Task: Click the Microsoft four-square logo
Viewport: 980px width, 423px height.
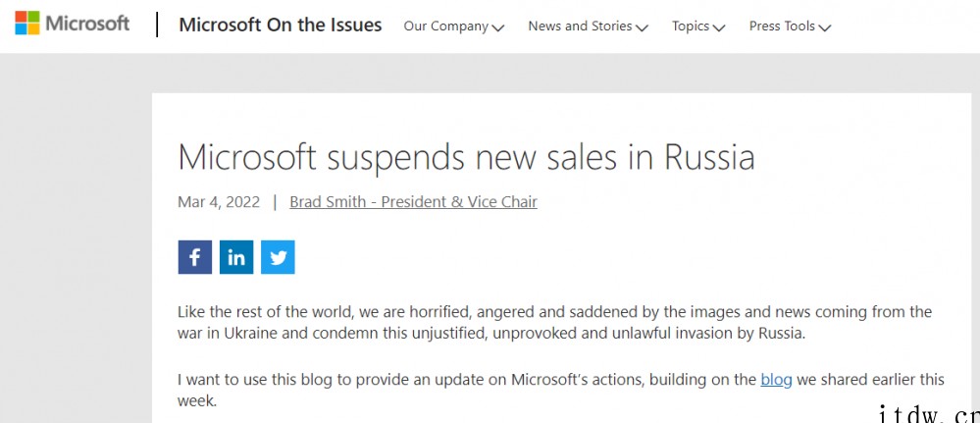Action: (x=27, y=24)
